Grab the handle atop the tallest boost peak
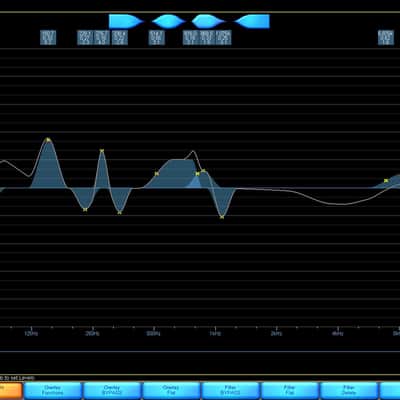Viewport: 400px width, 400px height. [48, 140]
